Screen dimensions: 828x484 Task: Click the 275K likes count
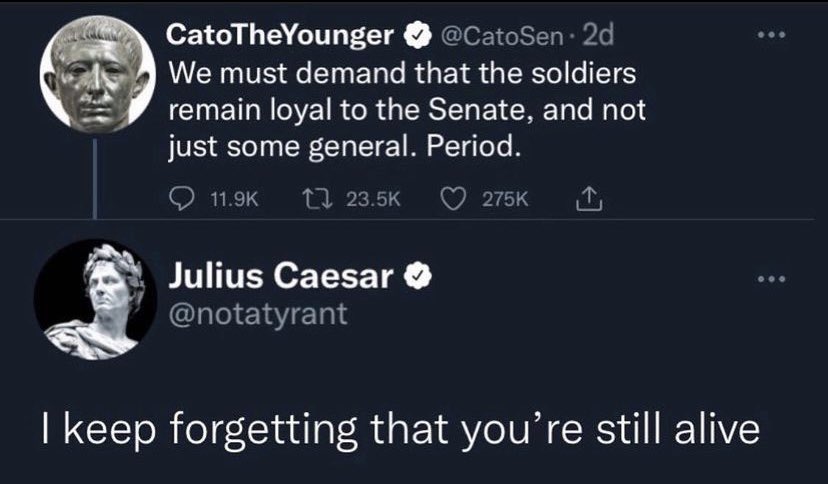505,200
